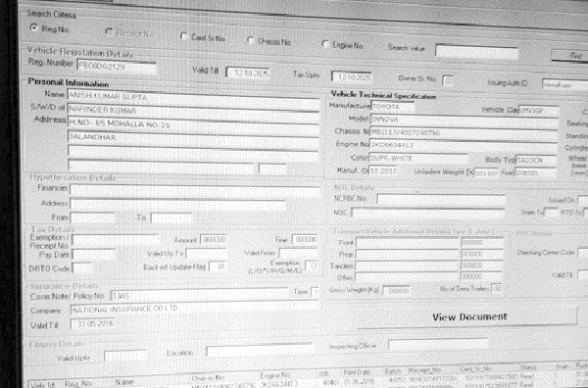Click the Inspecting Officer field
The width and height of the screenshot is (588, 388).
[x=438, y=344]
